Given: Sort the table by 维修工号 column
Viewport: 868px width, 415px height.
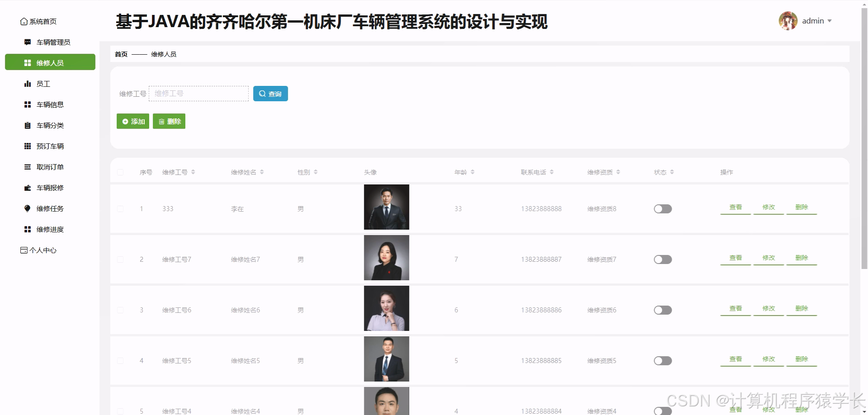Looking at the screenshot, I should pos(193,172).
